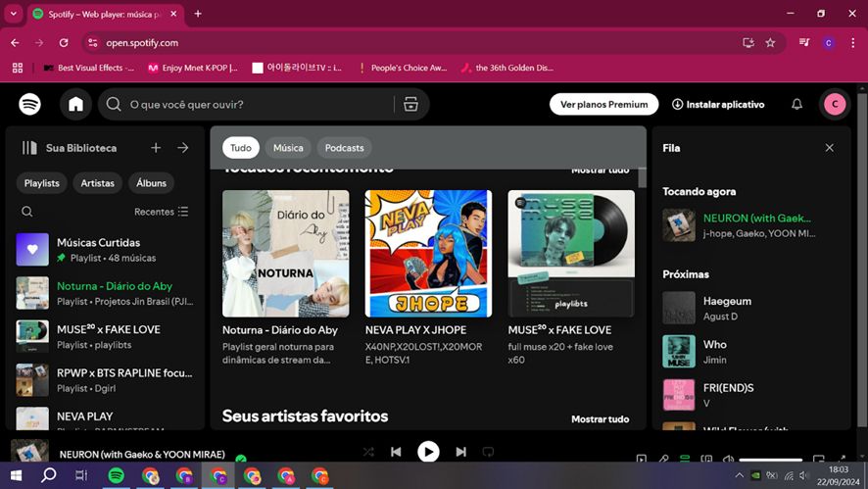Filter library by Álbuns chip
The width and height of the screenshot is (868, 489).
coord(151,183)
